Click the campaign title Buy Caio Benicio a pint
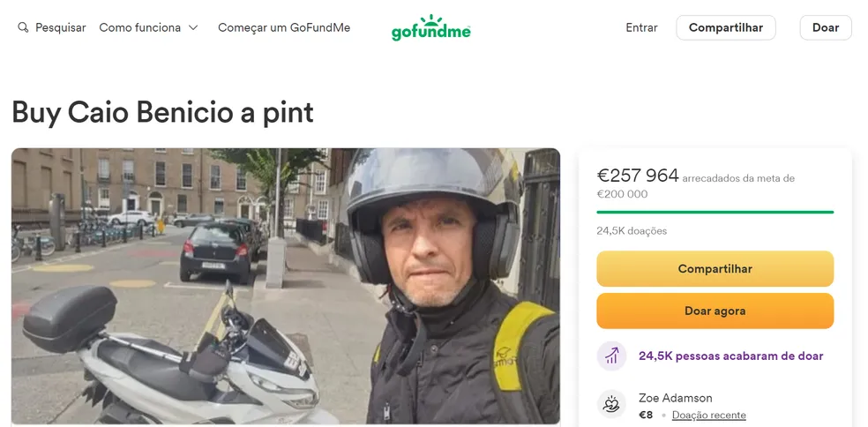Image resolution: width=868 pixels, height=427 pixels. pyautogui.click(x=162, y=112)
